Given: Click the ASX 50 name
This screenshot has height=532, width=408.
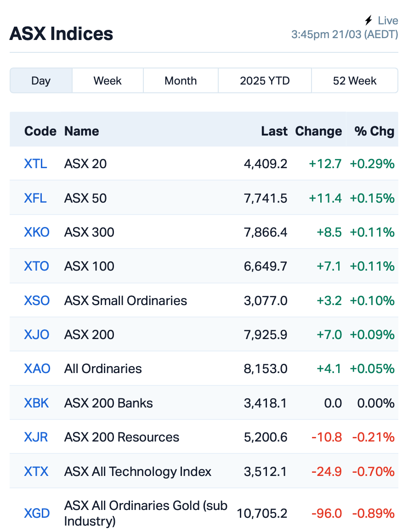Looking at the screenshot, I should [85, 198].
